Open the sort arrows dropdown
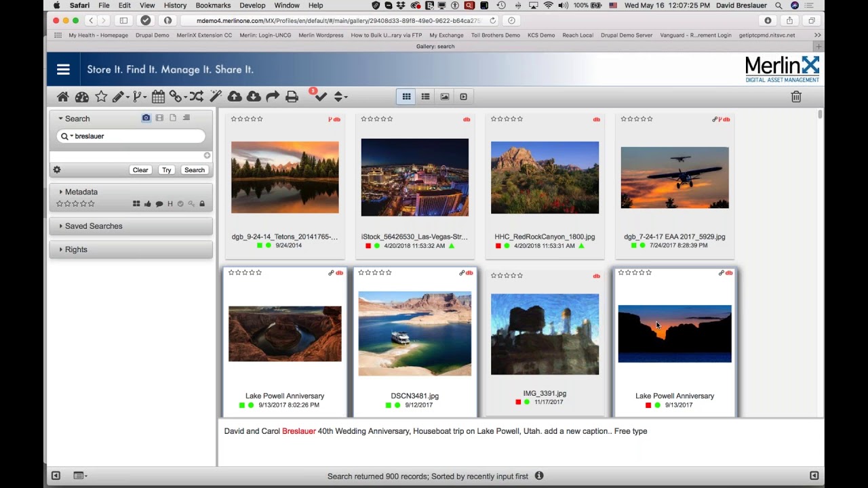The image size is (868, 488). pos(340,97)
